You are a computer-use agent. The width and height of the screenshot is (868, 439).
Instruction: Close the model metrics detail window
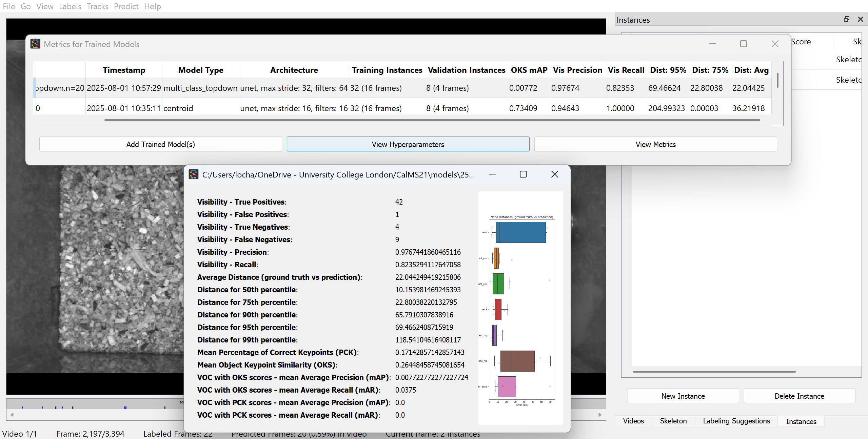tap(554, 174)
